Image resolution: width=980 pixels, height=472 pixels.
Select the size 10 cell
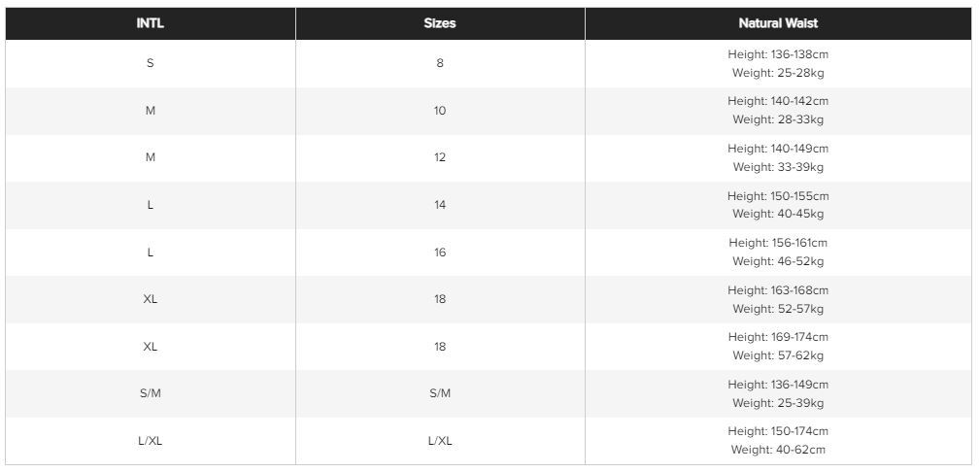(440, 111)
